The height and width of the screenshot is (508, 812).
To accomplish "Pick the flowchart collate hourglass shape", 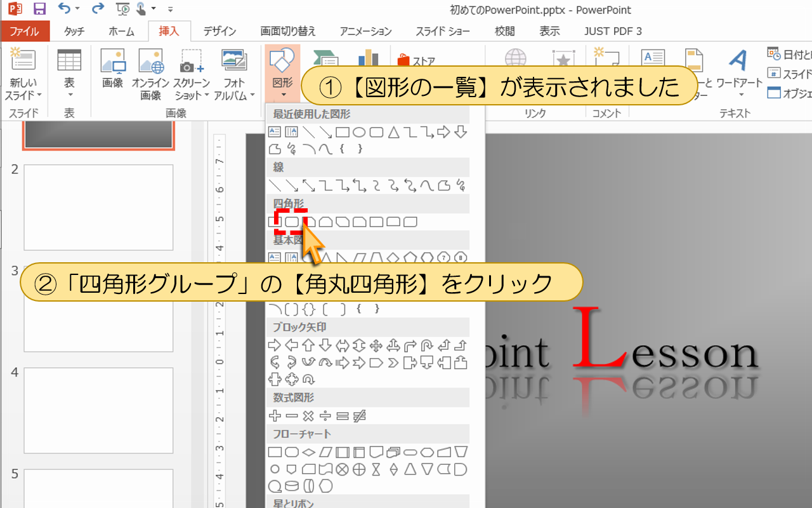I will pos(376,469).
